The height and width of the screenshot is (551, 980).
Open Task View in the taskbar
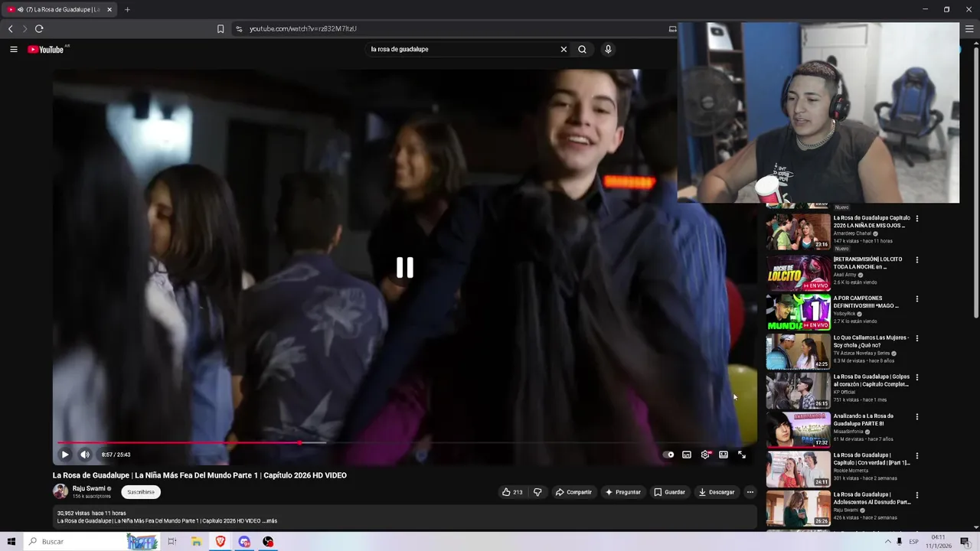tap(172, 542)
